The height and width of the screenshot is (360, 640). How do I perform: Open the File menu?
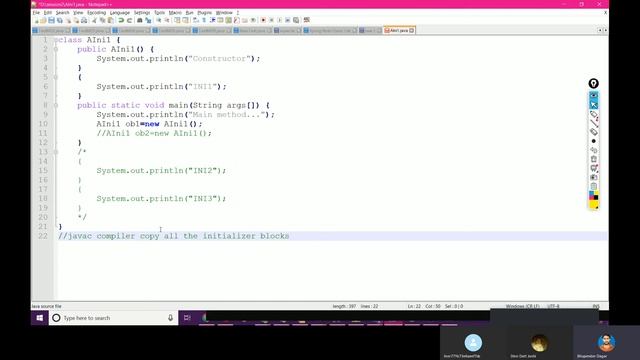point(36,13)
